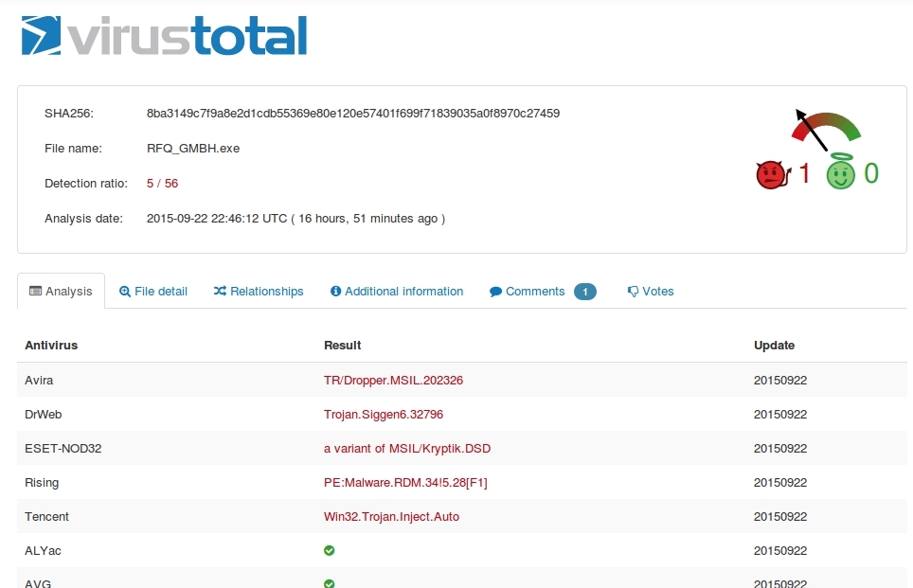Viewport: 913px width, 588px height.
Task: Click the speech bubble icon on Comments tab
Action: [495, 292]
